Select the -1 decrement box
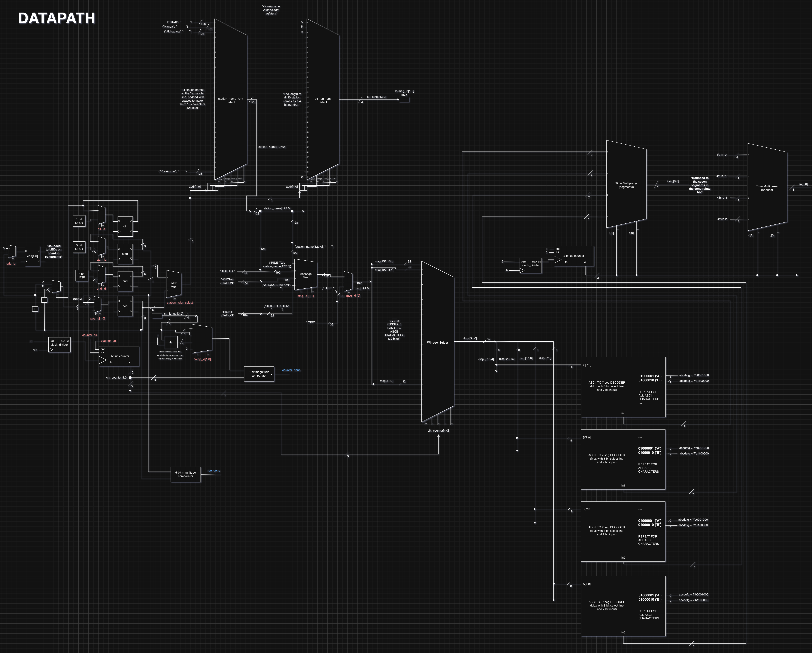The width and height of the screenshot is (812, 653). click(44, 300)
